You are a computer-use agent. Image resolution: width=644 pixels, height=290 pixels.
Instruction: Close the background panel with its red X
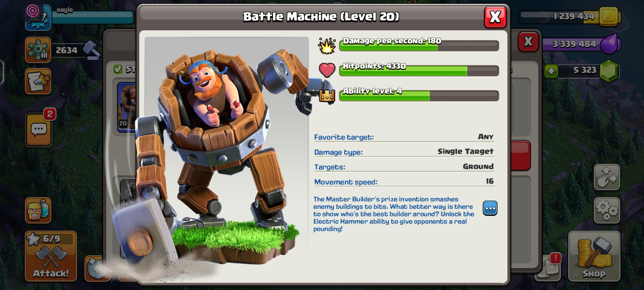528,42
